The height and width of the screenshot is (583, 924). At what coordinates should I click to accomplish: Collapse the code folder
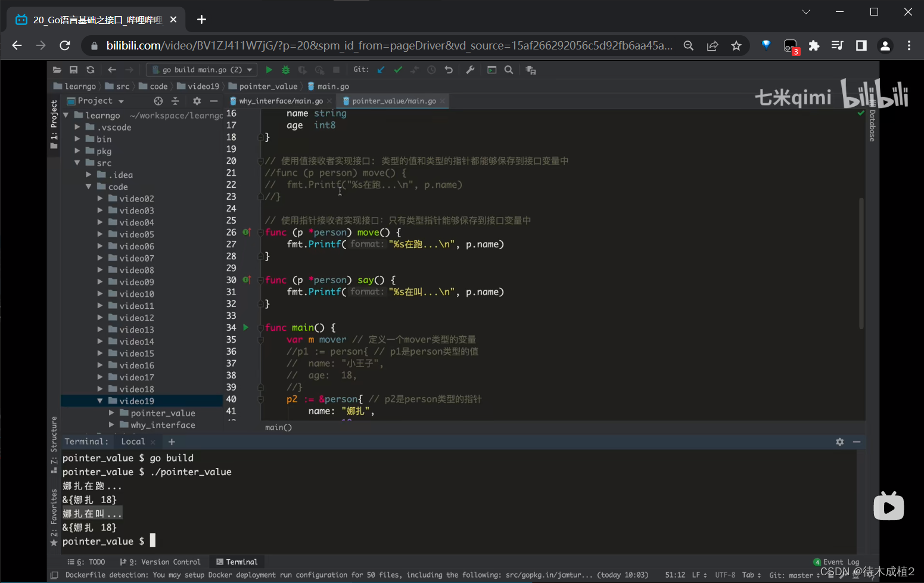[89, 187]
